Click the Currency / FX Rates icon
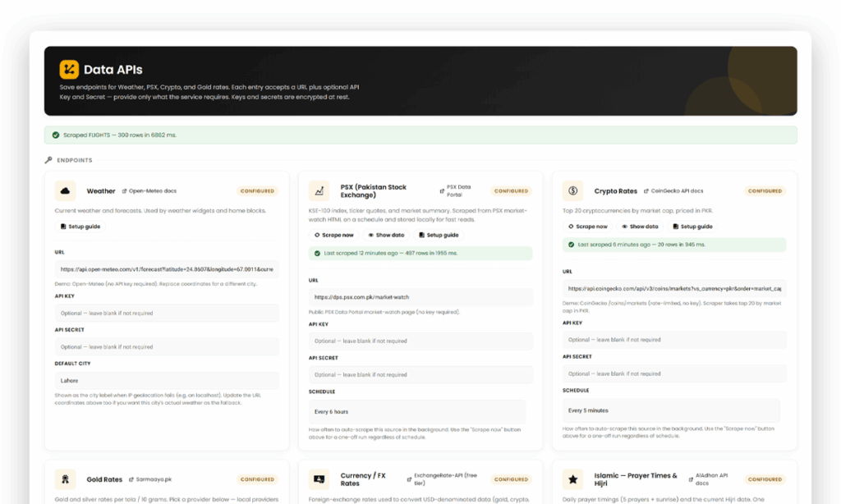 tap(319, 479)
